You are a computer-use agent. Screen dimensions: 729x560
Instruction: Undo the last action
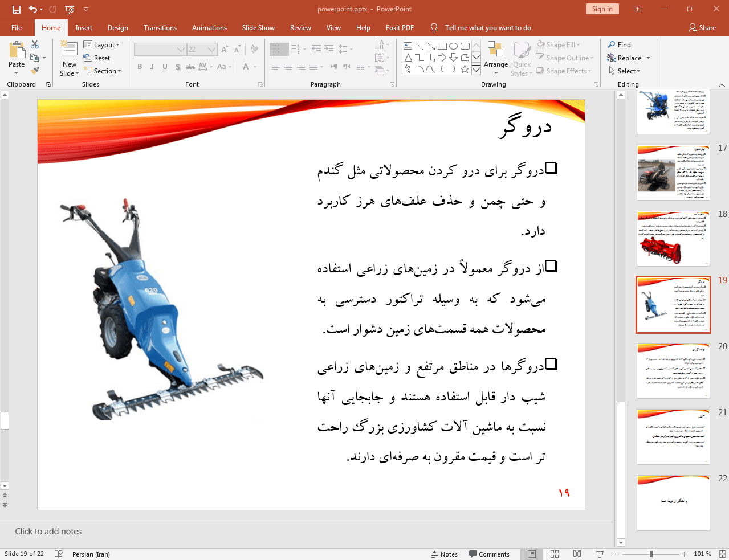(x=33, y=9)
